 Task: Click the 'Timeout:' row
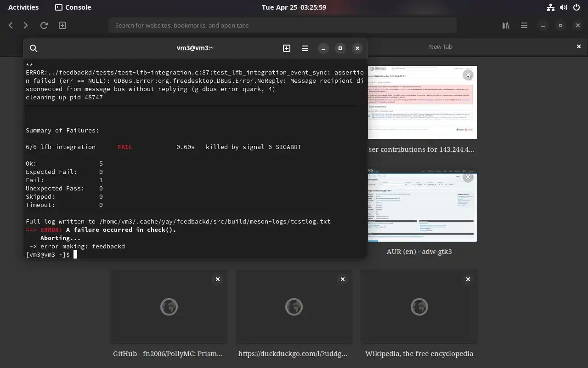pos(64,205)
